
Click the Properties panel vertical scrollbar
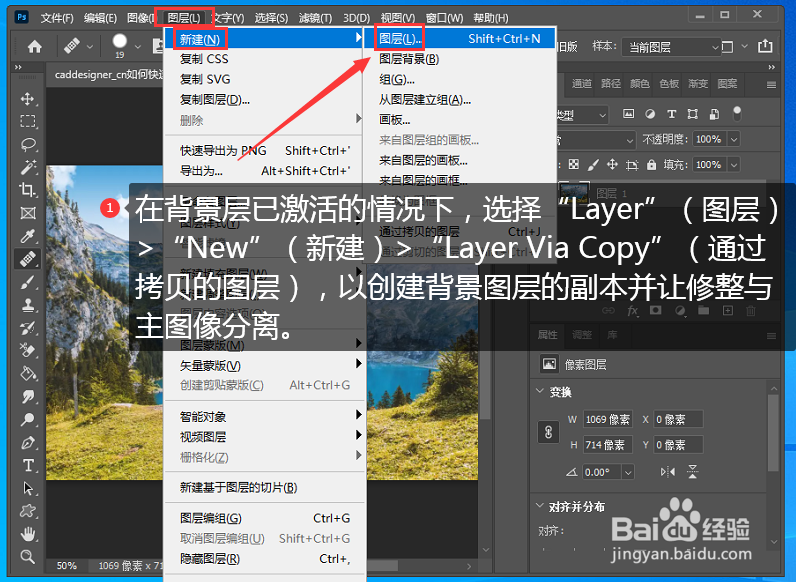pos(773,432)
